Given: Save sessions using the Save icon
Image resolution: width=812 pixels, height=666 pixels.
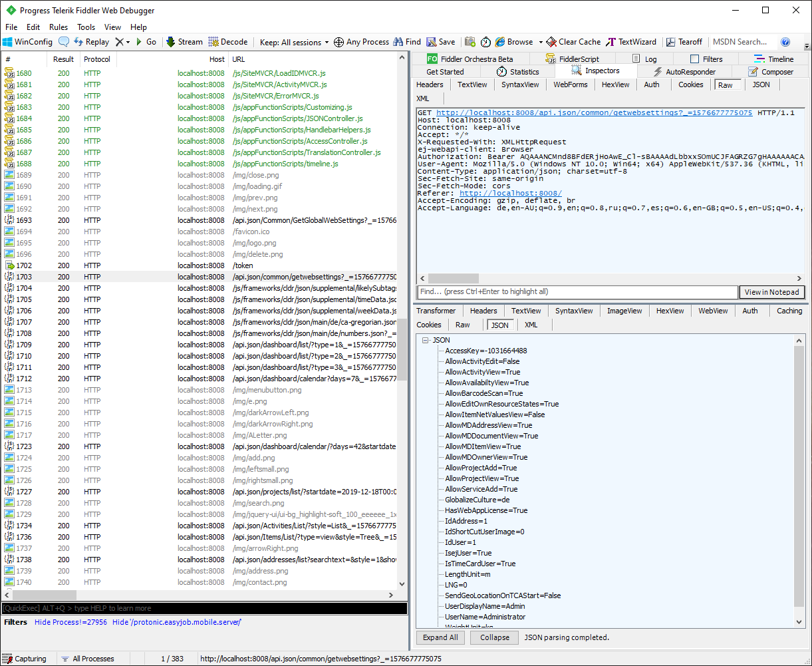Looking at the screenshot, I should [432, 42].
